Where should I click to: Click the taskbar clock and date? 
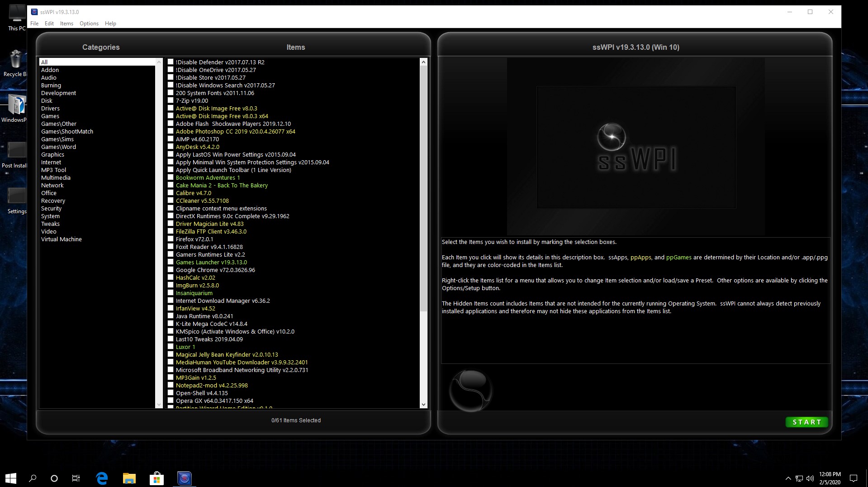pos(830,478)
